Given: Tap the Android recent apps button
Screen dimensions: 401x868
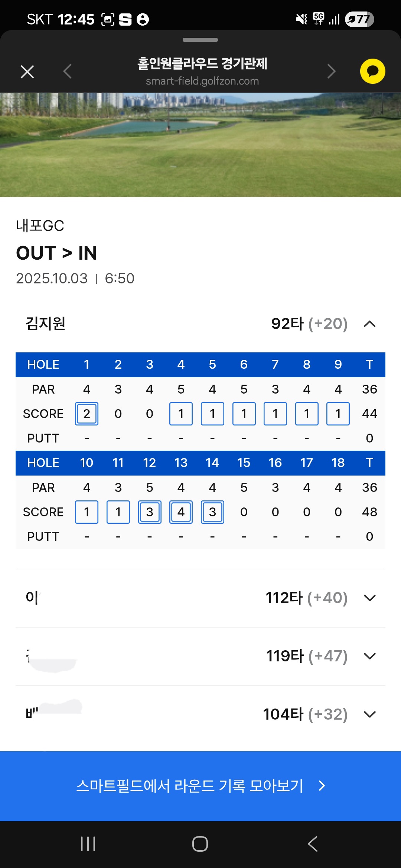Looking at the screenshot, I should 88,844.
